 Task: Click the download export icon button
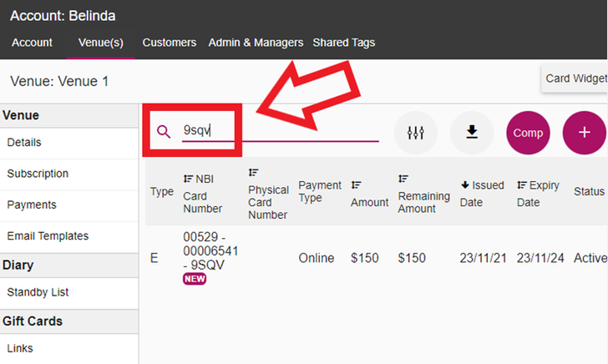click(472, 133)
